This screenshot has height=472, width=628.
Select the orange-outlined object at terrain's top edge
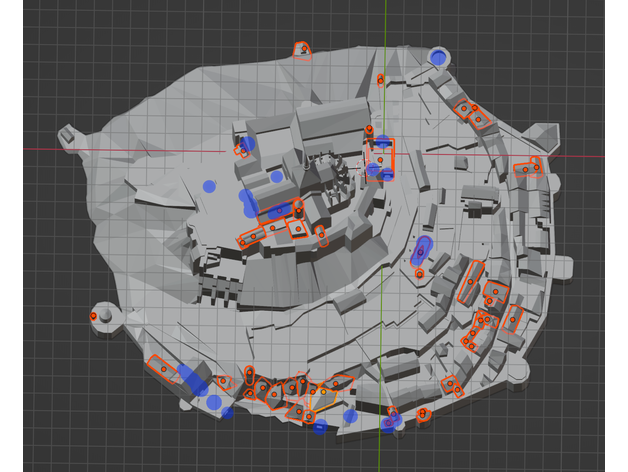click(x=301, y=50)
